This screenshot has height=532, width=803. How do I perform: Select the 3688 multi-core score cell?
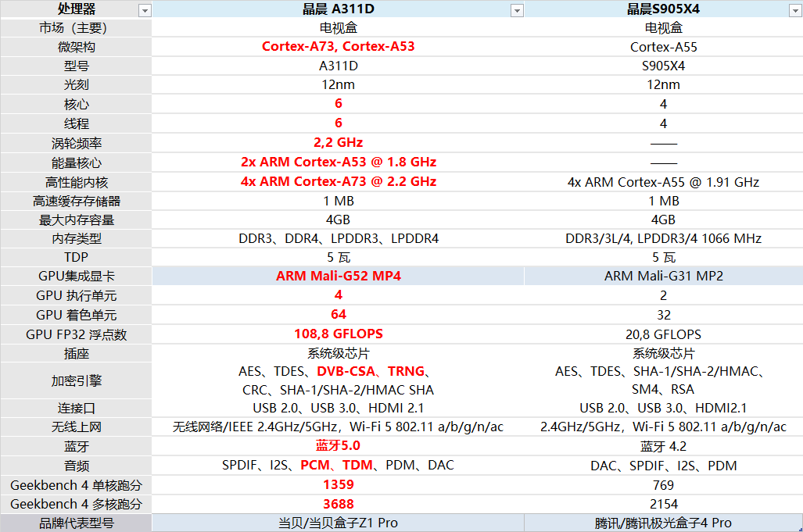tap(338, 504)
